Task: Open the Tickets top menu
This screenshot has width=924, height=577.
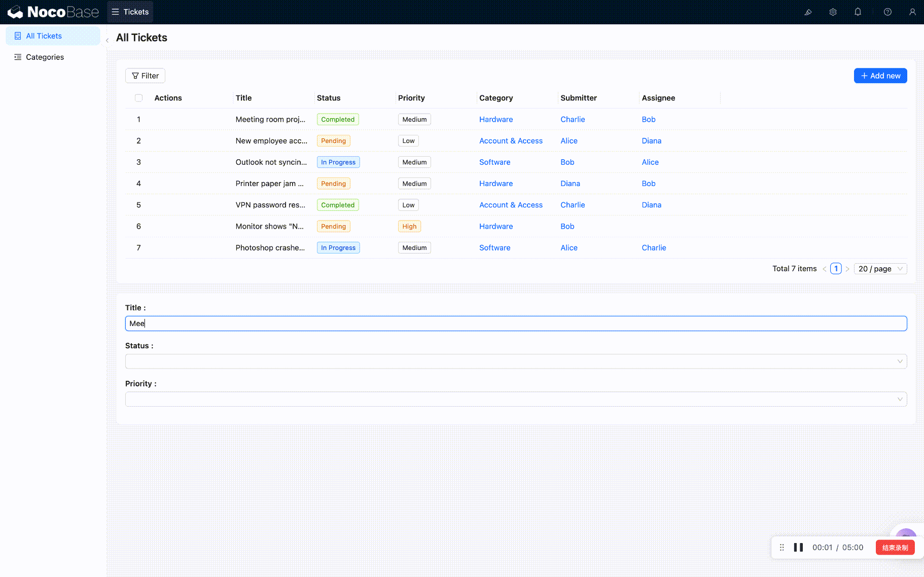Action: [x=130, y=12]
